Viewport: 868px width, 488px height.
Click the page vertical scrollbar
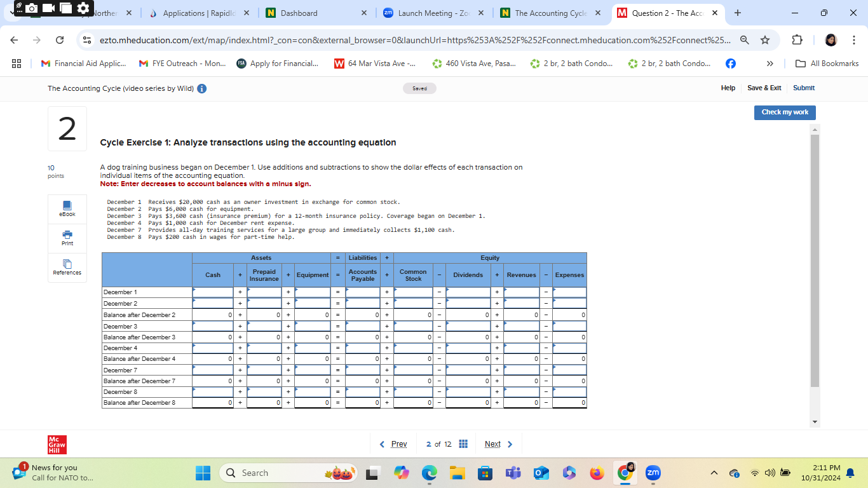(815, 261)
